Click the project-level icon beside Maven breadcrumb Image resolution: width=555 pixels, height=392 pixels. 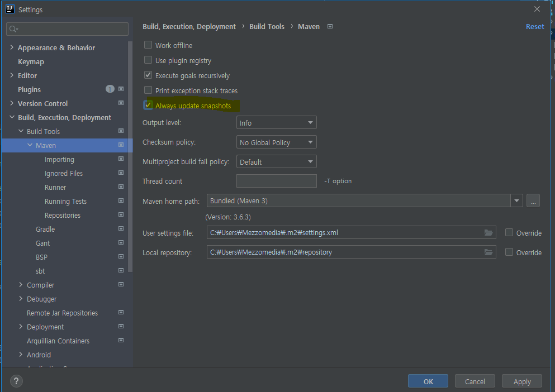tap(330, 27)
